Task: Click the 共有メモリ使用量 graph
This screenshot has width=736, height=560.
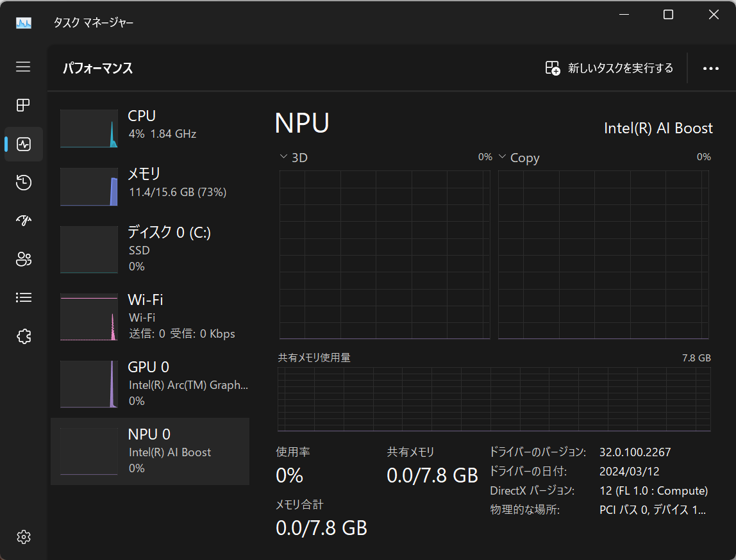Action: point(494,397)
